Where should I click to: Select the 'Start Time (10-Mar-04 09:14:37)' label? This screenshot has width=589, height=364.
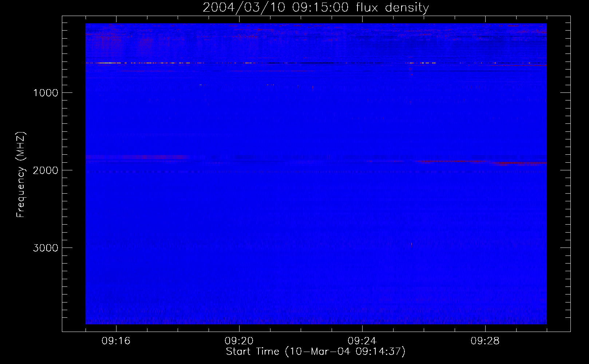(x=316, y=352)
